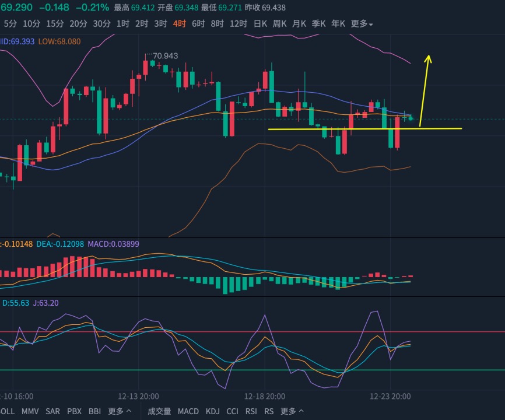This screenshot has width=505, height=420.
Task: Open the 更多 timeframe dropdown
Action: tap(362, 23)
